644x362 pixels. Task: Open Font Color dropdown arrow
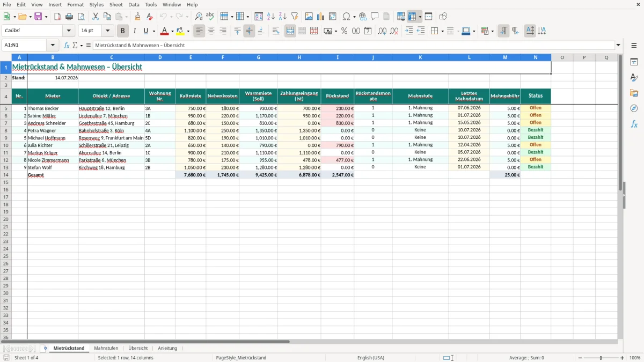pyautogui.click(x=172, y=31)
